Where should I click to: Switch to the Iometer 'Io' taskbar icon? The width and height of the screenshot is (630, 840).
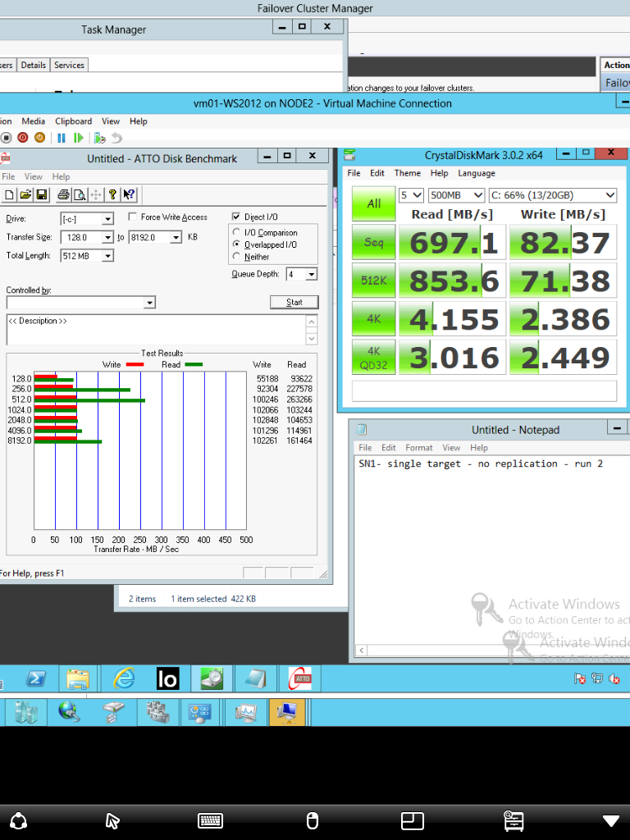coord(167,678)
